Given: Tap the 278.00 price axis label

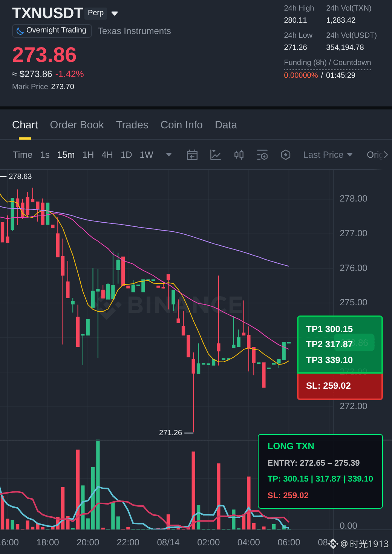Looking at the screenshot, I should [x=354, y=199].
